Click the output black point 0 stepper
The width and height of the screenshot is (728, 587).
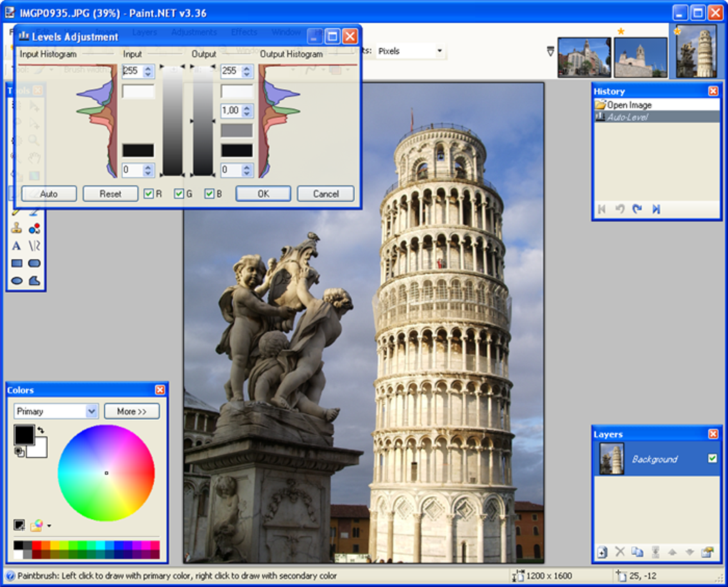(x=247, y=170)
